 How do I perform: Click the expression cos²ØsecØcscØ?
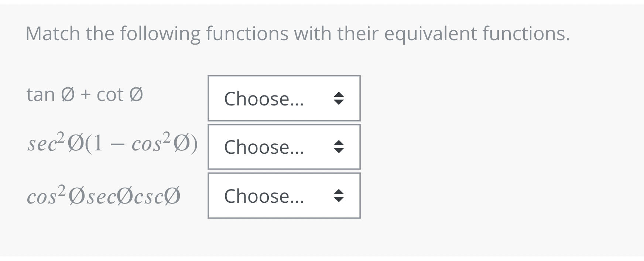point(103,195)
